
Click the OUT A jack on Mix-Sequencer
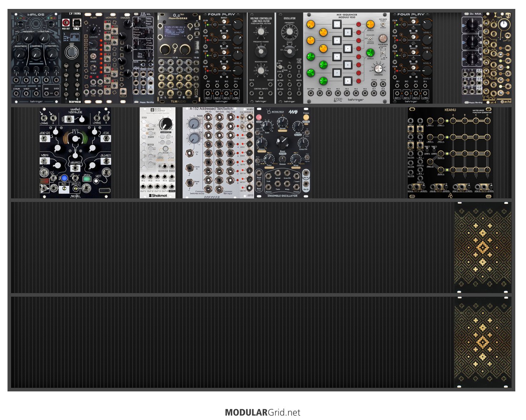374,84
